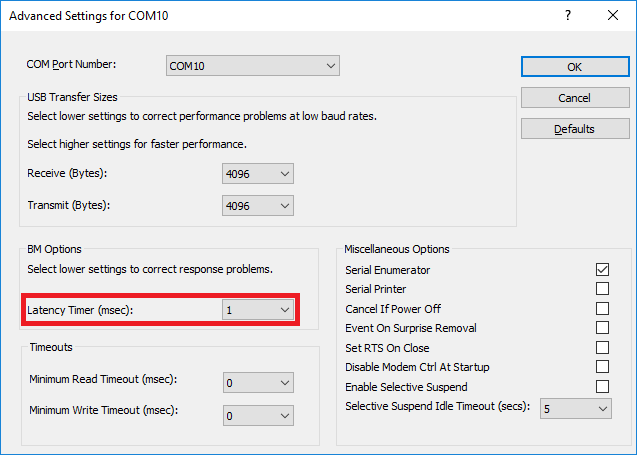Viewport: 637px width, 455px height.
Task: Tick the Set RTS On Close checkbox
Action: tap(602, 348)
